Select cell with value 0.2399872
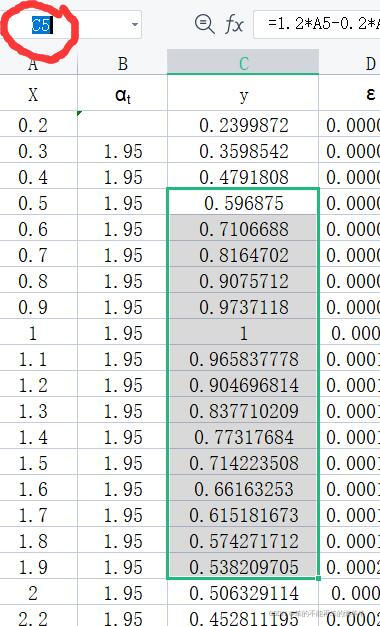Screen dimensions: 380x626 [243, 125]
